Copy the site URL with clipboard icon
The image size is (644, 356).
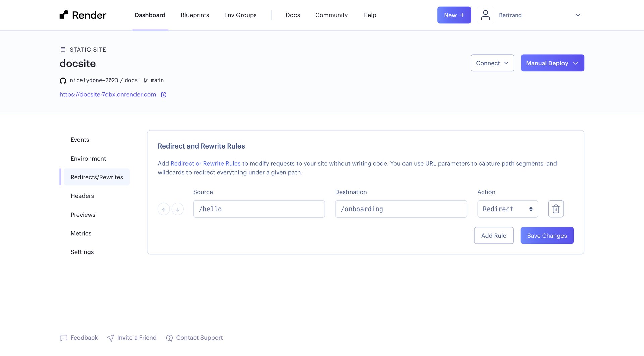coord(163,95)
